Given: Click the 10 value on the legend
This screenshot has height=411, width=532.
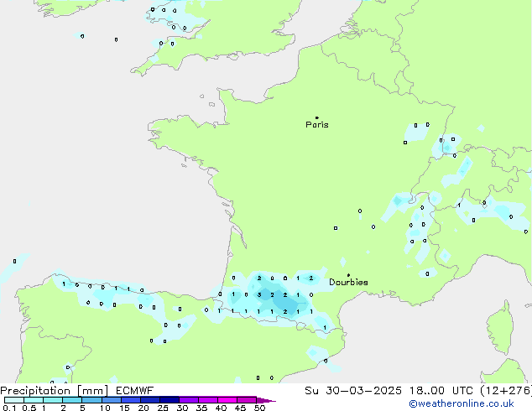Looking at the screenshot, I should [105, 408].
